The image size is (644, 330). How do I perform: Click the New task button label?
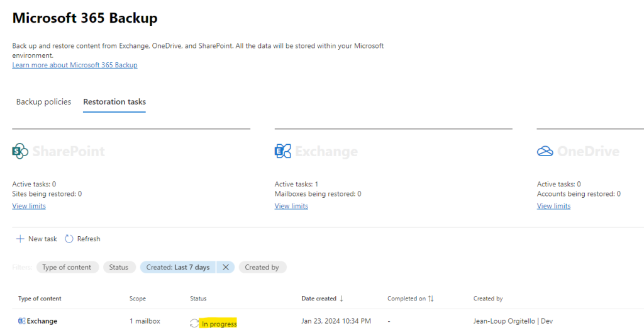[x=43, y=239]
